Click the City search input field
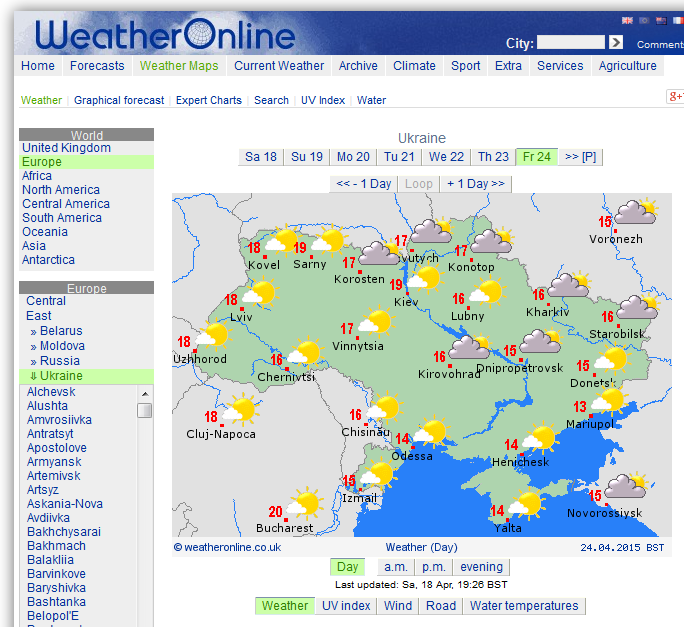The image size is (684, 627). (571, 42)
